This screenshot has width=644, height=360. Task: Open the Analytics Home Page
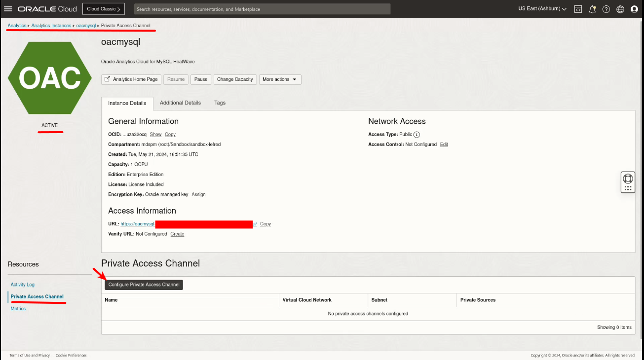(x=131, y=79)
